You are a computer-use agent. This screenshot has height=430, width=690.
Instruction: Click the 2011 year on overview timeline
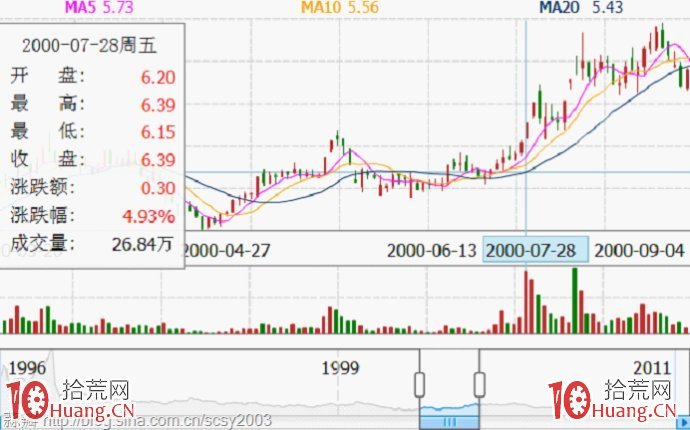652,368
